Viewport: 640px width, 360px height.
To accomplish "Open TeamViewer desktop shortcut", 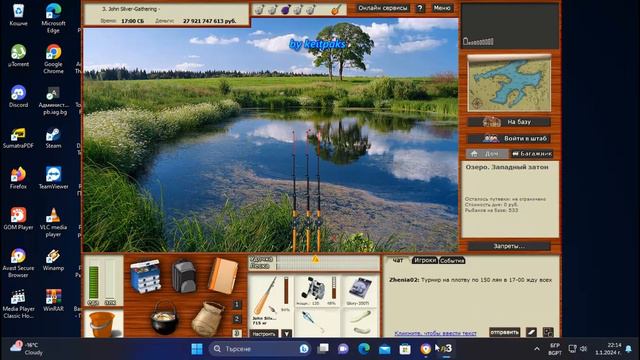I will [53, 179].
